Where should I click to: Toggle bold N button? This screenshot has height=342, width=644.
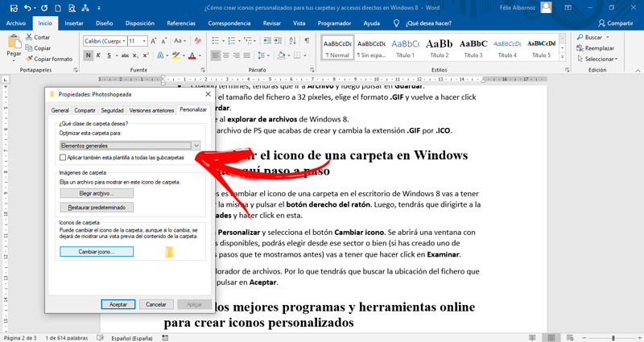tap(88, 55)
